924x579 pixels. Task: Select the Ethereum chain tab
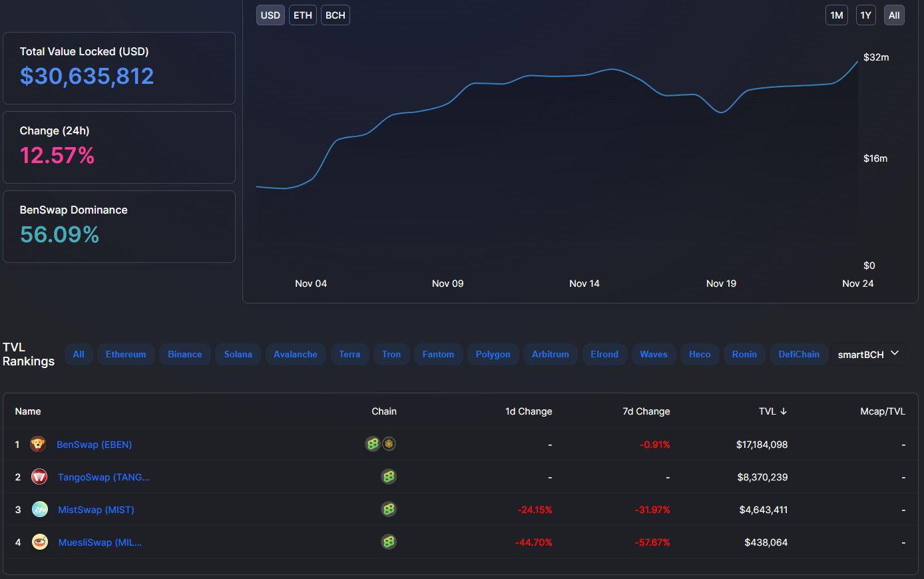coord(126,354)
